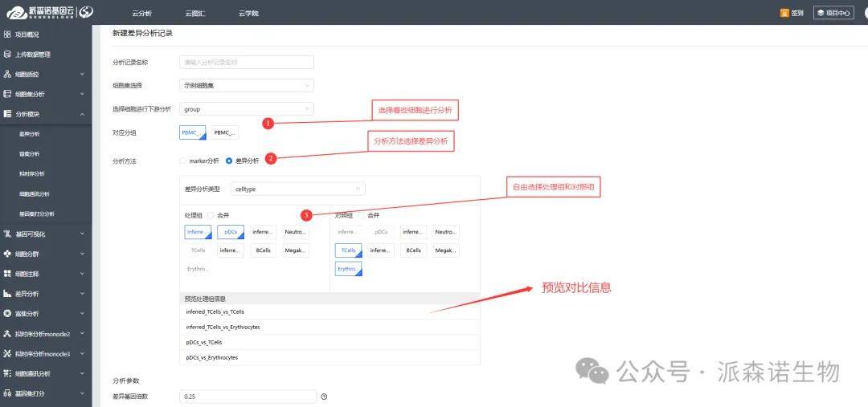Open 细胞通讯分析 submenu under 分析模块
The height and width of the screenshot is (407, 868).
tap(35, 194)
